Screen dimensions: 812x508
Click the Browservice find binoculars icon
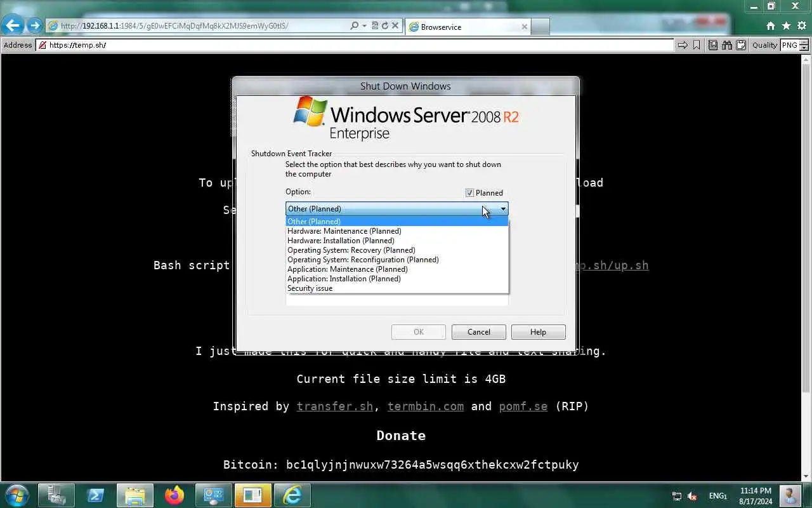[727, 45]
